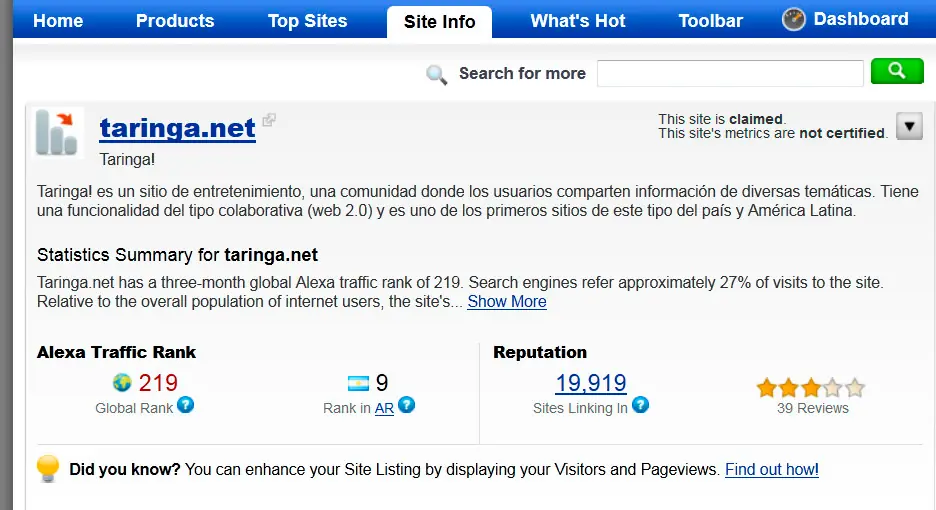Click the Sites Linking In help icon

[x=640, y=405]
